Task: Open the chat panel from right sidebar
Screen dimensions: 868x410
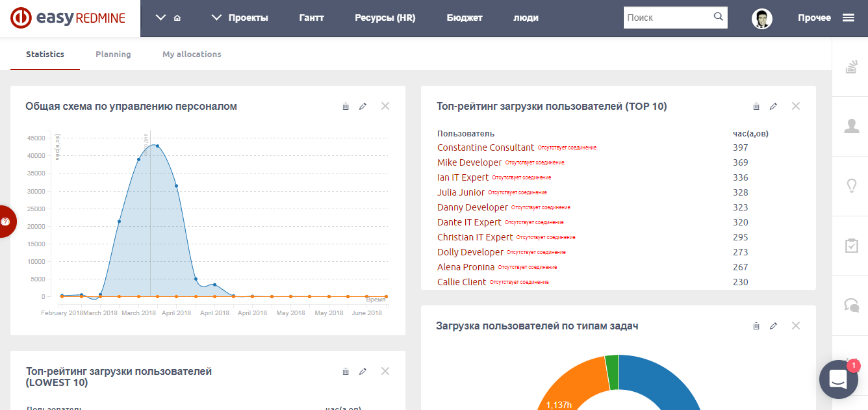Action: pyautogui.click(x=851, y=306)
